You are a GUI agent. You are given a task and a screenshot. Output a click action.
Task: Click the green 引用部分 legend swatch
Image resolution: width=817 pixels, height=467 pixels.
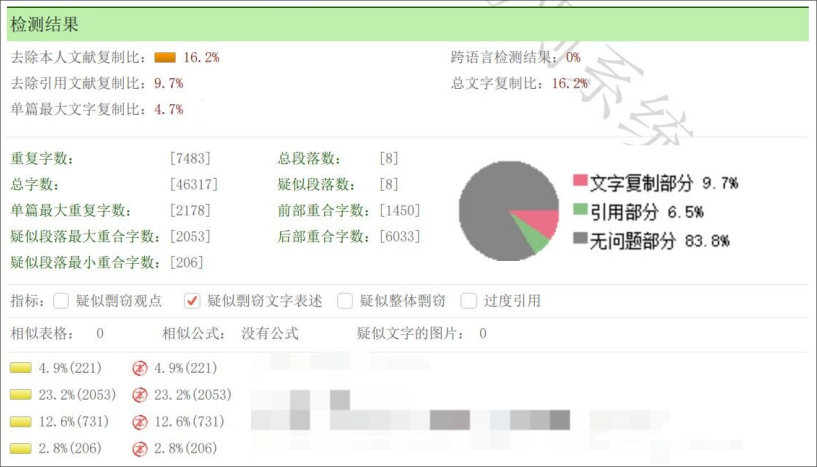tap(580, 209)
